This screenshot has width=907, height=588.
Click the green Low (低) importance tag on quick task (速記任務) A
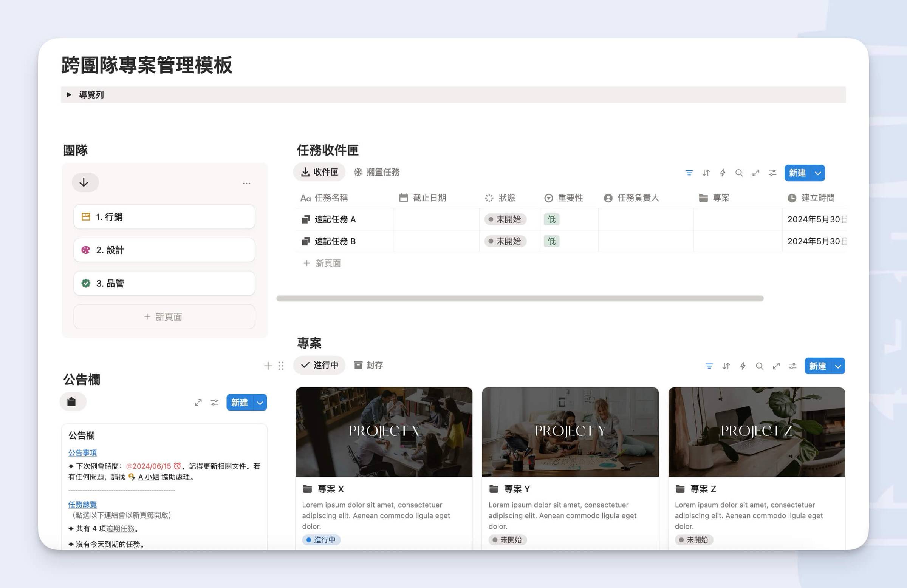coord(551,219)
